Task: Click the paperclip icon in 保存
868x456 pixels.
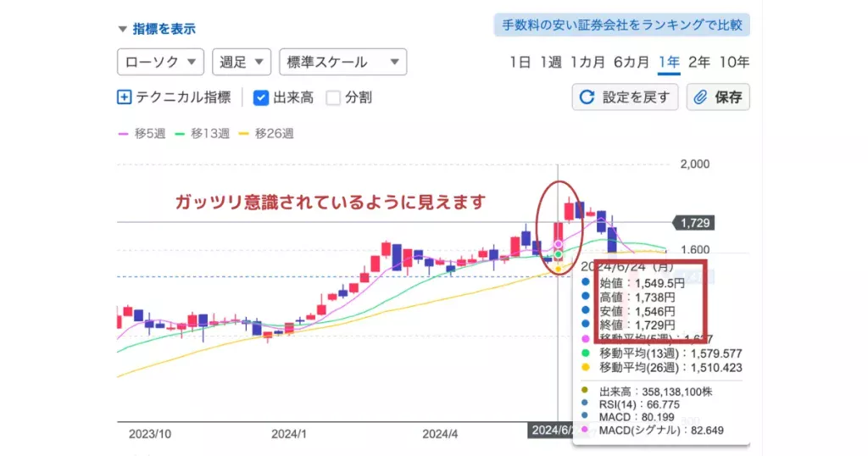Action: point(701,97)
